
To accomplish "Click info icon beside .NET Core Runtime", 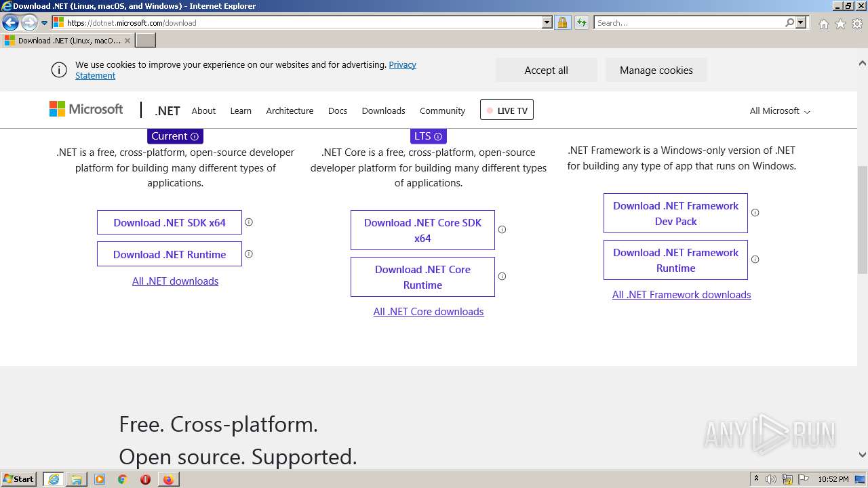I will click(x=502, y=276).
